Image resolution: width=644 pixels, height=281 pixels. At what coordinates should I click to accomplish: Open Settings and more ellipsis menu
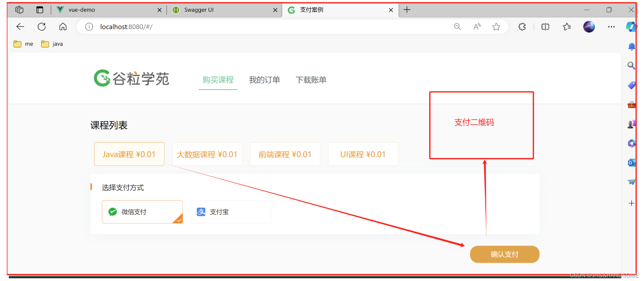pos(611,27)
